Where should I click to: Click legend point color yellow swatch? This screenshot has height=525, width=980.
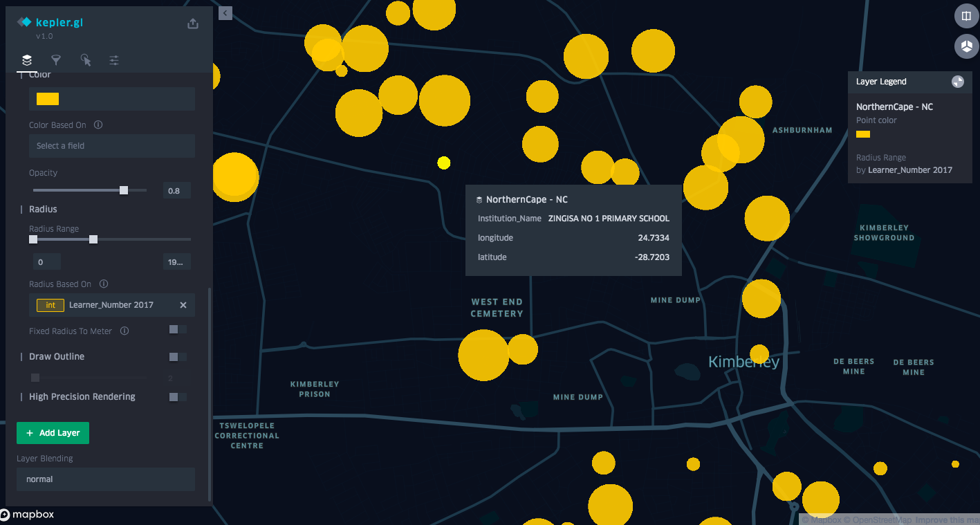tap(863, 134)
